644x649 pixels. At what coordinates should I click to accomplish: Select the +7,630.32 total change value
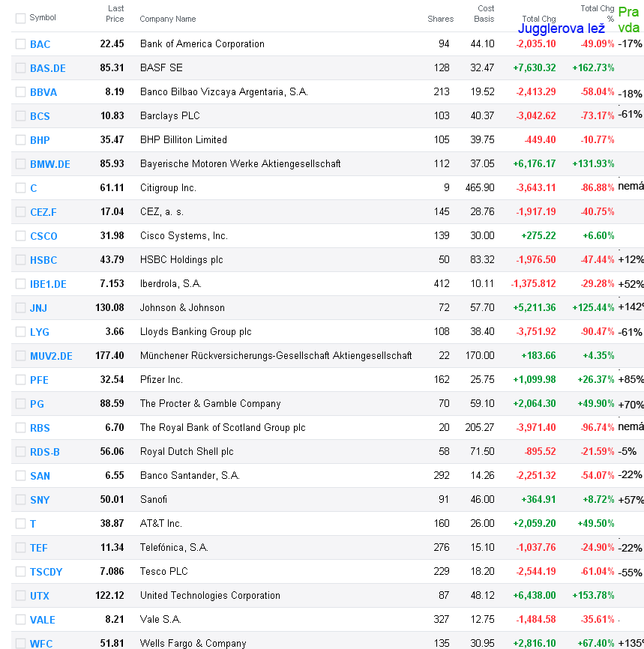pos(535,68)
